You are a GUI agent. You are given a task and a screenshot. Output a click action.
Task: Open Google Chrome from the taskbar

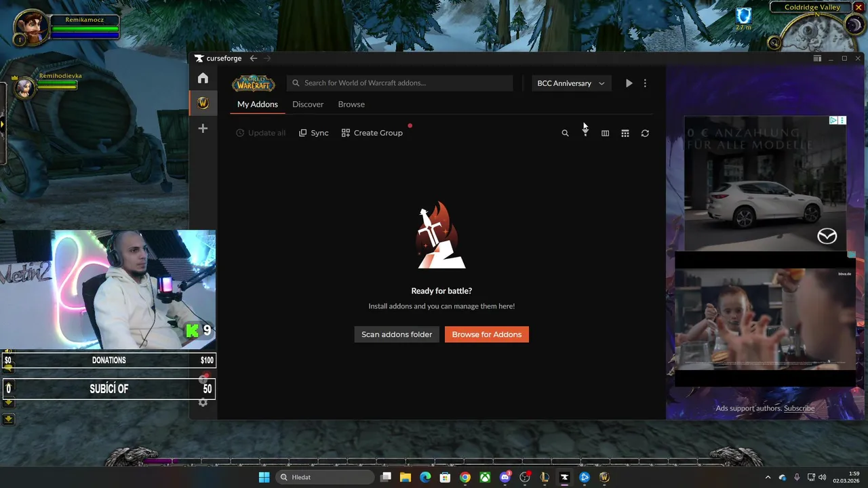(465, 477)
